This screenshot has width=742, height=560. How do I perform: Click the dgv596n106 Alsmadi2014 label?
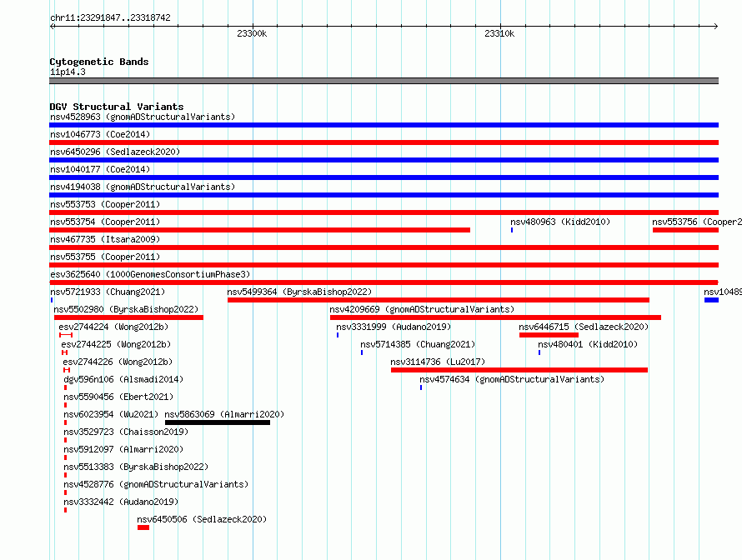123,379
